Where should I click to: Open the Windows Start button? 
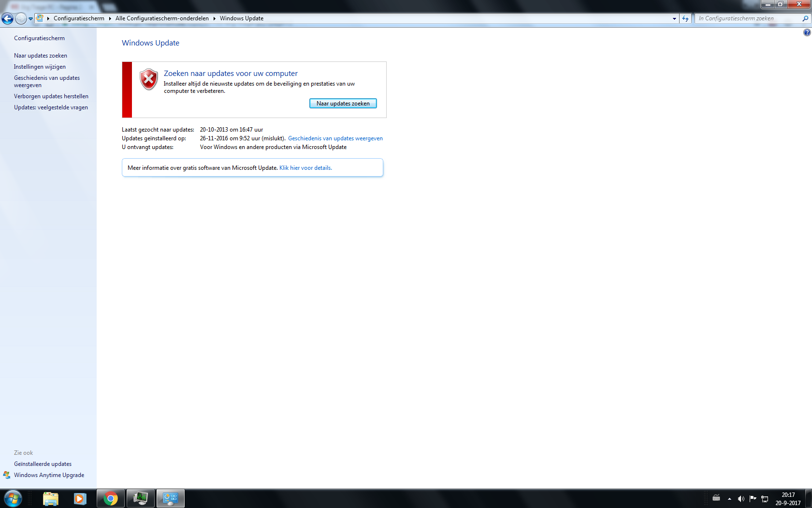pos(13,498)
